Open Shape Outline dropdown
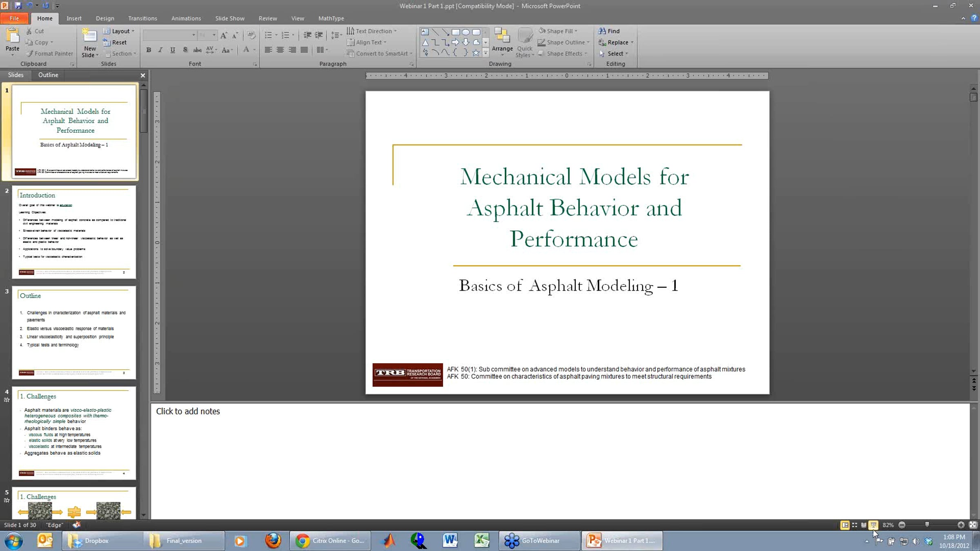Screen dimensions: 980x551 (x=563, y=42)
